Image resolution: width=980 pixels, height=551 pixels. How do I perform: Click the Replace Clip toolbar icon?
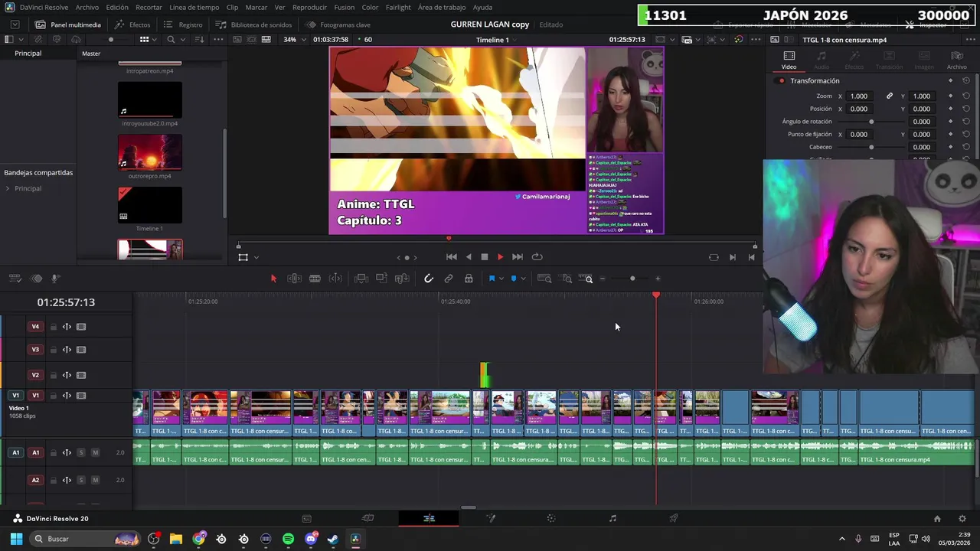tap(402, 279)
